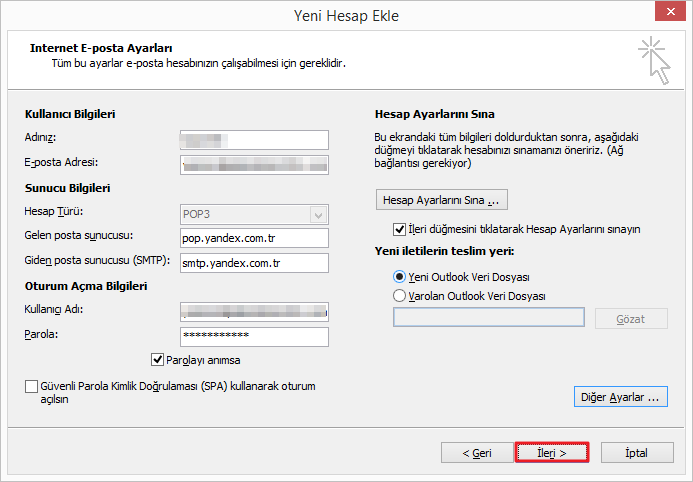Enable the Güvenli Parola Kimlik Doğrulaması (SPA) checkbox
The height and width of the screenshot is (482, 693).
click(x=32, y=386)
